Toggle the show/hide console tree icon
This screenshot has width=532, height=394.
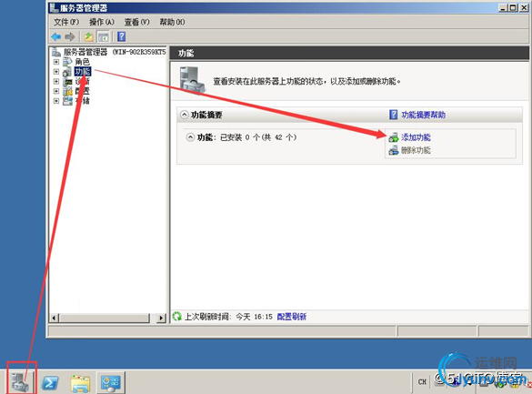[103, 36]
